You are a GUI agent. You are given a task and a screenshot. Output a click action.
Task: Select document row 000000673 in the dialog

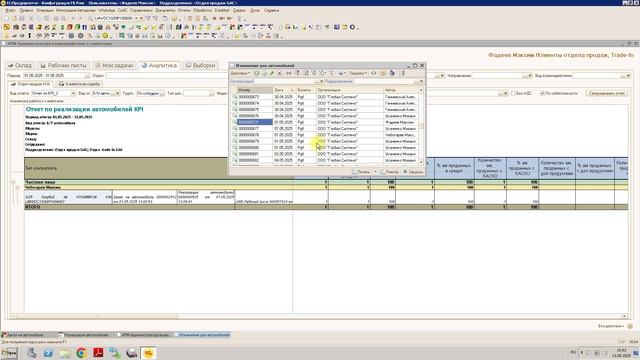pos(325,97)
